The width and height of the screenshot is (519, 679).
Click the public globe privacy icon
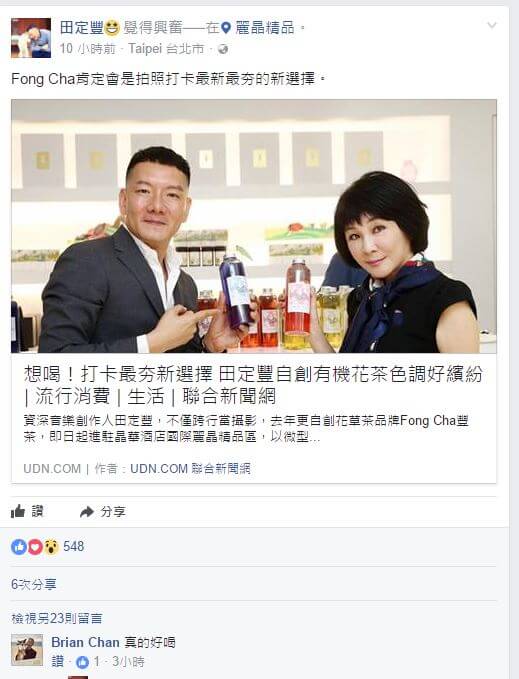pos(223,49)
